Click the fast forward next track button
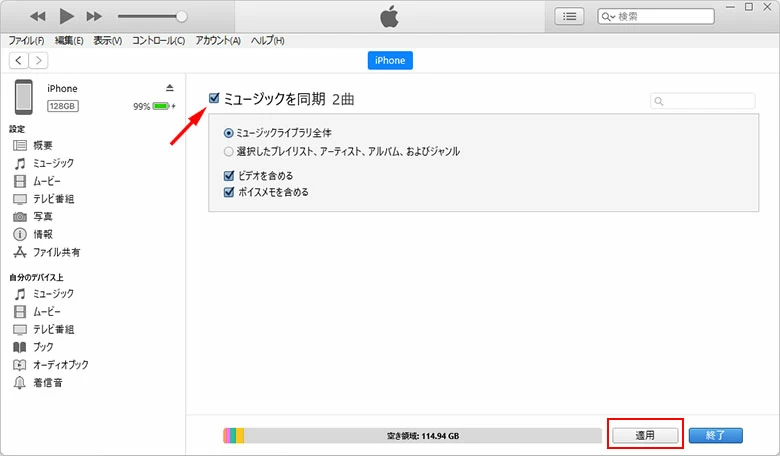 click(x=94, y=17)
